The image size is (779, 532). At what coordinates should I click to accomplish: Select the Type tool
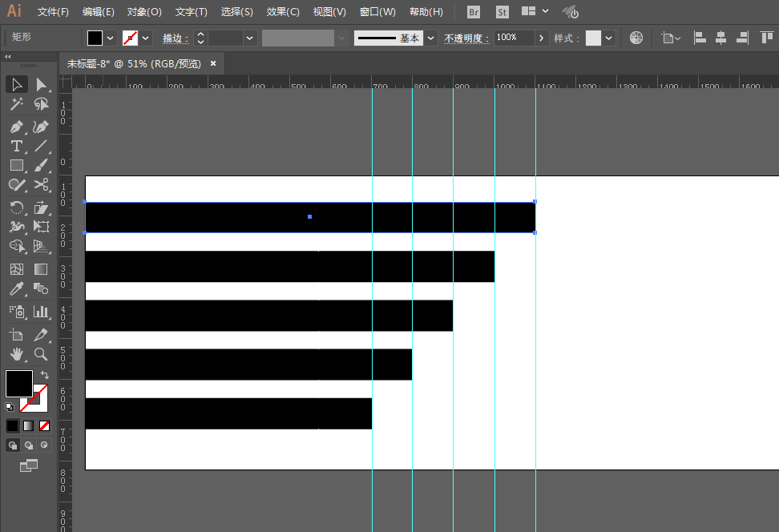click(x=16, y=146)
